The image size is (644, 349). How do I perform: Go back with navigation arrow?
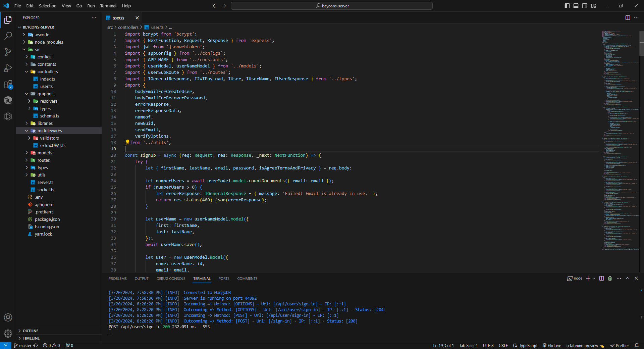215,6
